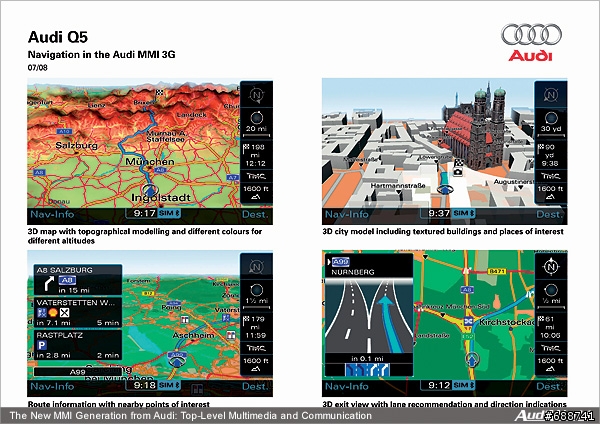The height and width of the screenshot is (424, 600).
Task: Click compass icon on topographical map screen
Action: click(x=256, y=95)
